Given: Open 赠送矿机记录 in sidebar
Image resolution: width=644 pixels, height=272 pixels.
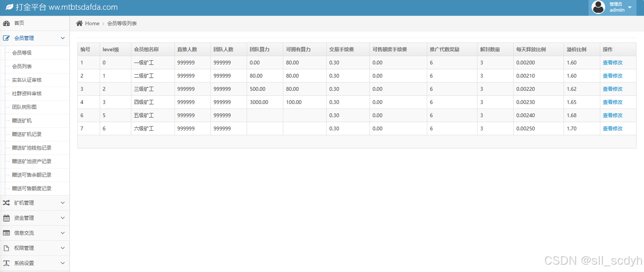Looking at the screenshot, I should (x=27, y=134).
